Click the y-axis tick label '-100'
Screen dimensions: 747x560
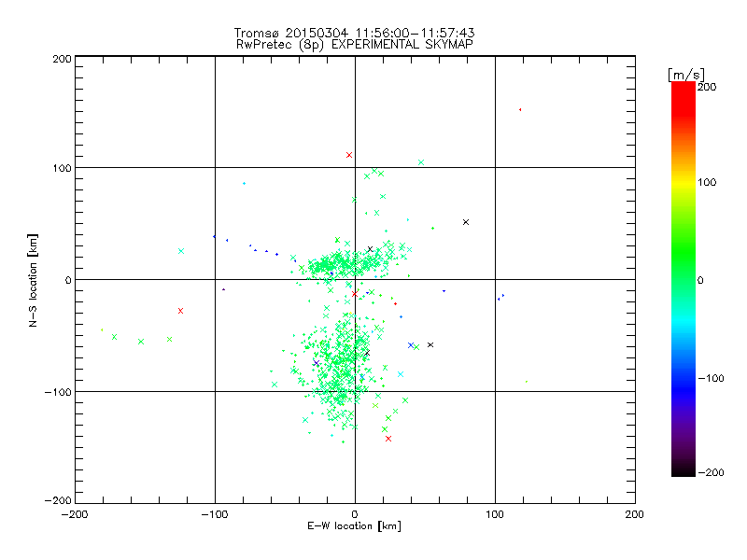58,392
